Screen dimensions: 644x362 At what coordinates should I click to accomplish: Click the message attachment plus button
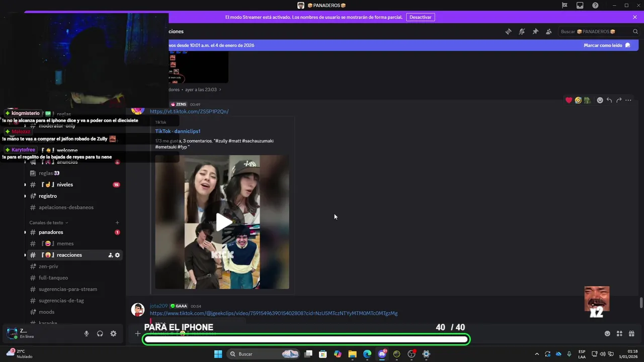tap(137, 333)
